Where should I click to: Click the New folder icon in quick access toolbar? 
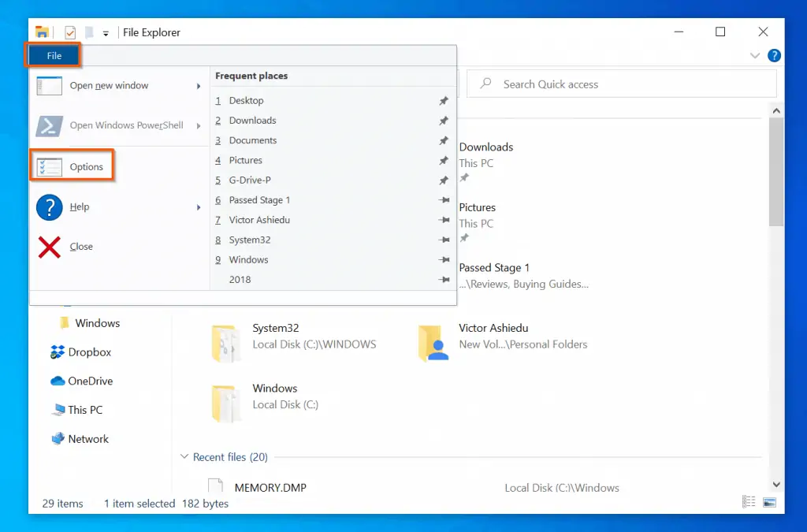point(89,32)
